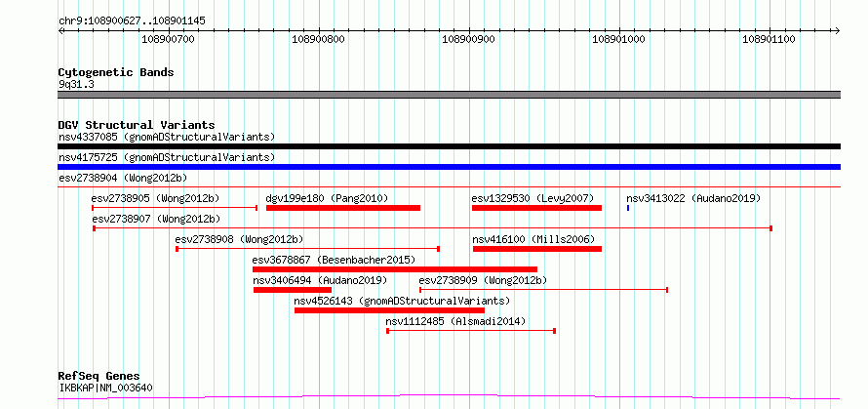
Task: Click nsv1112485 (Alsmadi2014) label
Action: [x=455, y=321]
